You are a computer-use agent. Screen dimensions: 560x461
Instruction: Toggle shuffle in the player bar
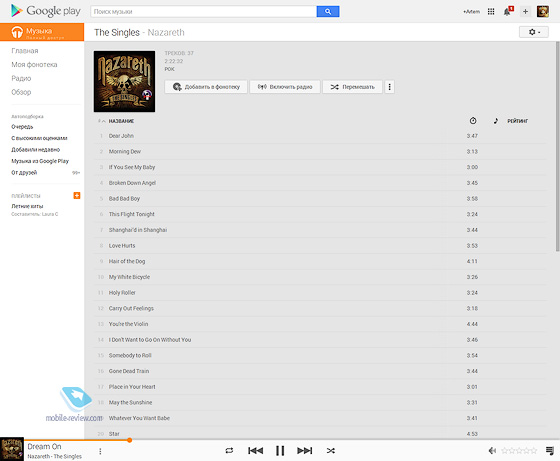(x=331, y=451)
